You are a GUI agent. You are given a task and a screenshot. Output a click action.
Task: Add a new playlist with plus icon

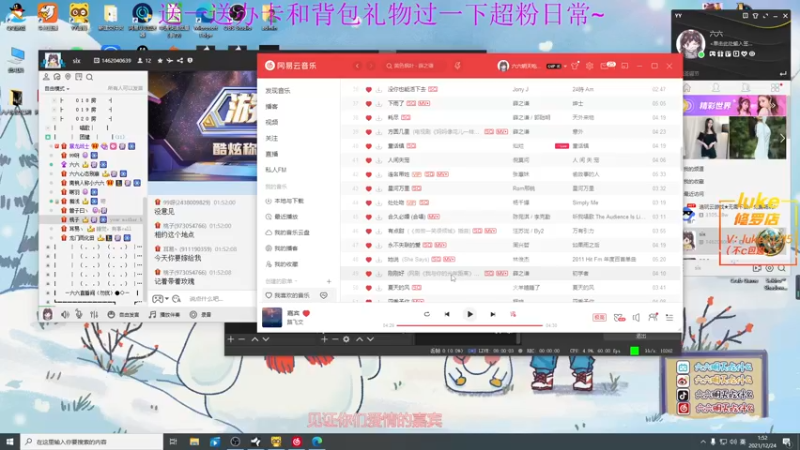[x=329, y=281]
